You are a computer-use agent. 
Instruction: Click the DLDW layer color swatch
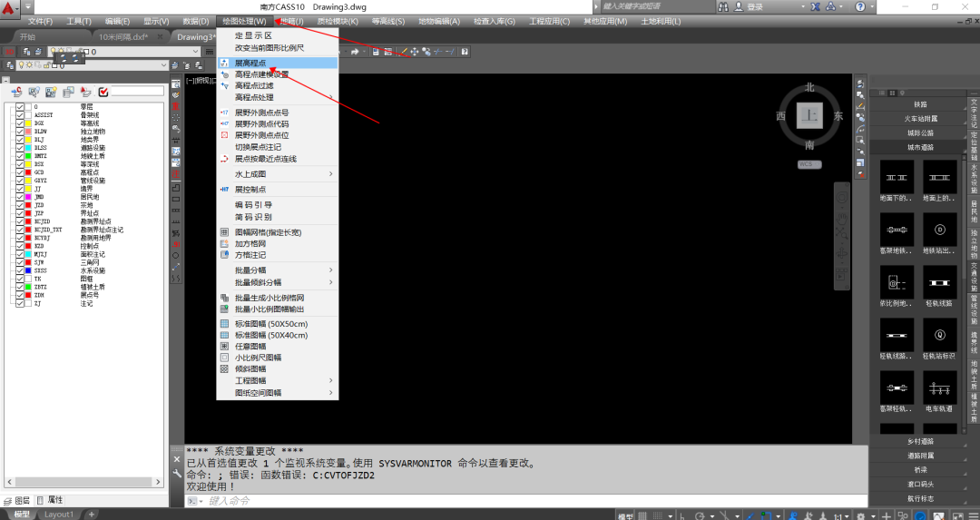28,132
